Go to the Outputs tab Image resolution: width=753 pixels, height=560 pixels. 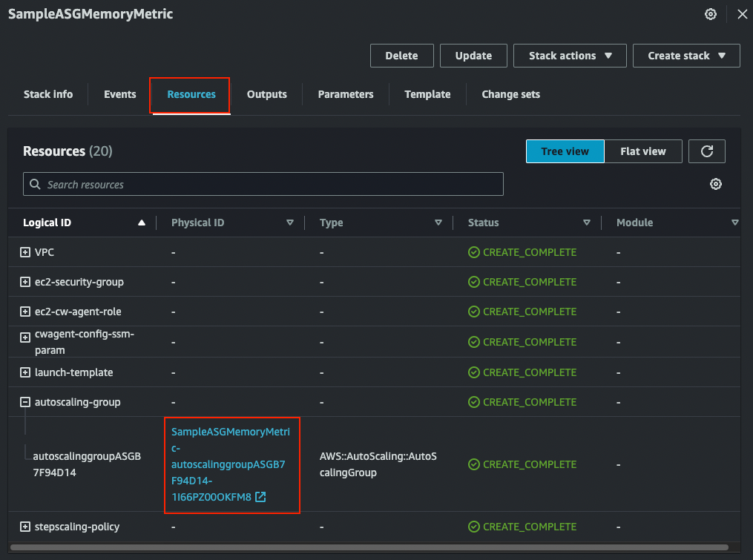[266, 94]
